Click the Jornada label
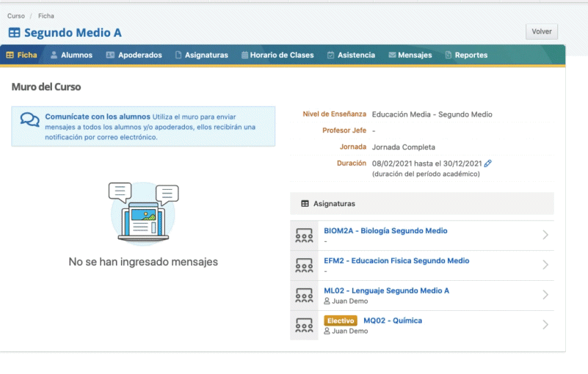The height and width of the screenshot is (374, 588). (353, 147)
